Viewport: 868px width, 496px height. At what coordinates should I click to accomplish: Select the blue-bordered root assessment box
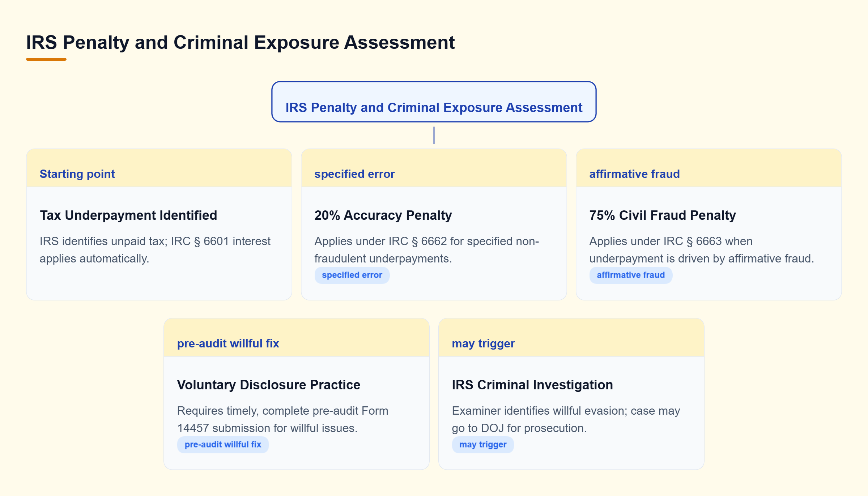(434, 102)
